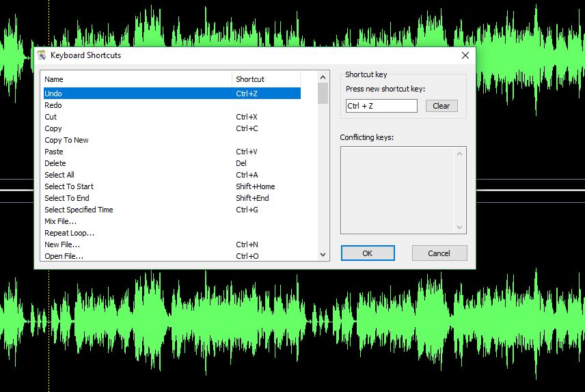
Task: Click the Keyboard Shortcuts dialog title icon
Action: point(42,55)
